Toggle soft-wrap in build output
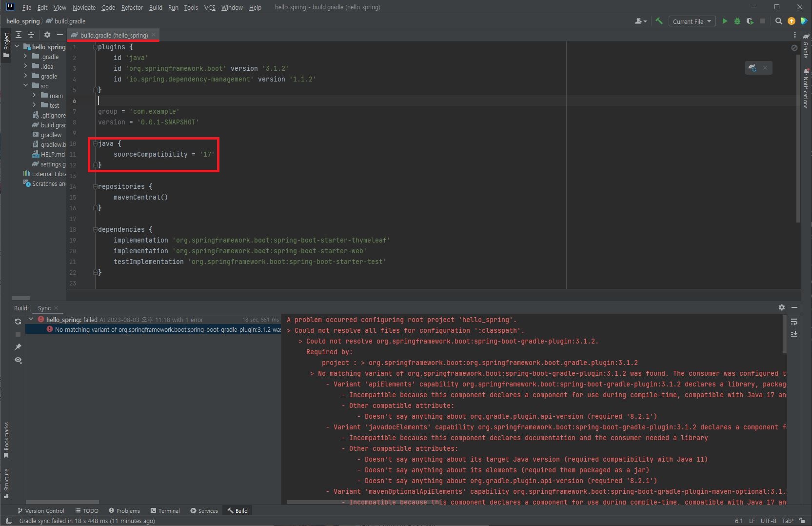812x526 pixels. tap(794, 322)
